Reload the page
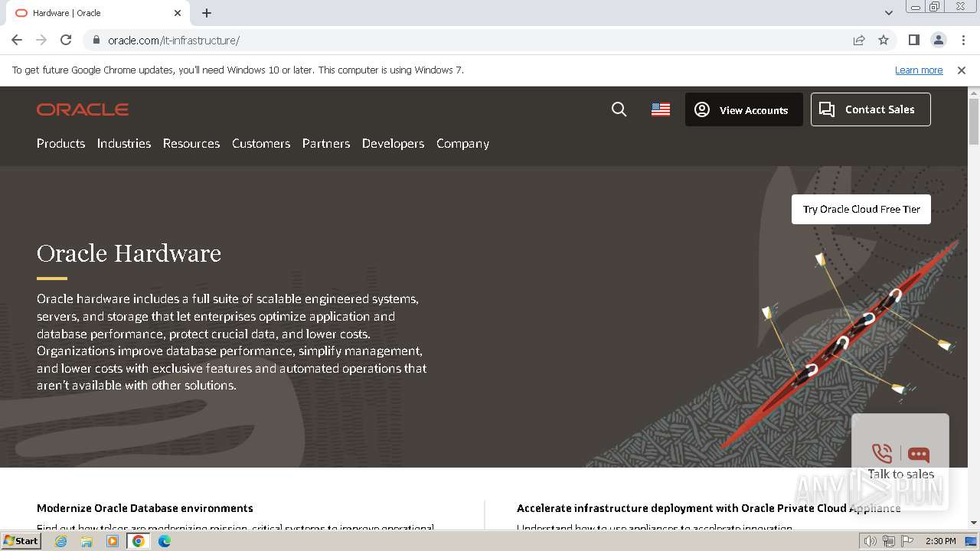This screenshot has height=551, width=980. (66, 40)
